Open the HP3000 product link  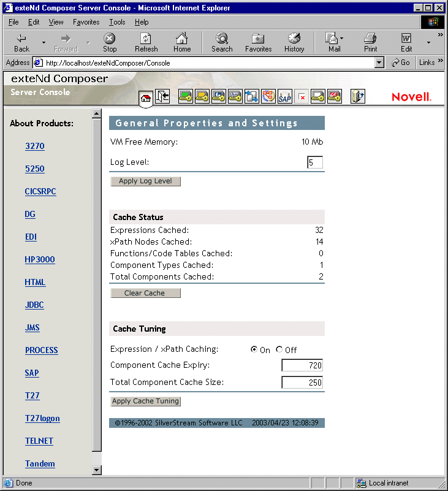(40, 259)
